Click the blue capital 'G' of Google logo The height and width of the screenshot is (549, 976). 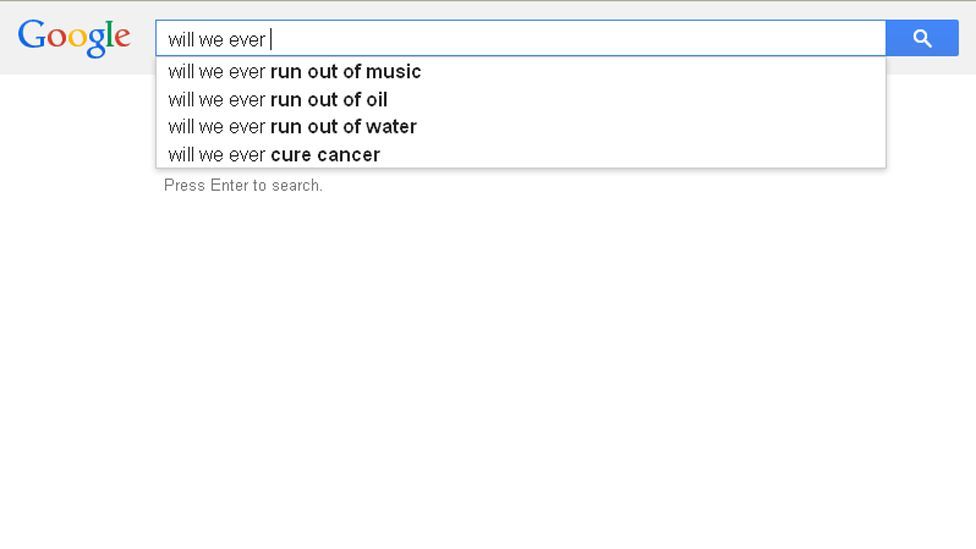32,34
